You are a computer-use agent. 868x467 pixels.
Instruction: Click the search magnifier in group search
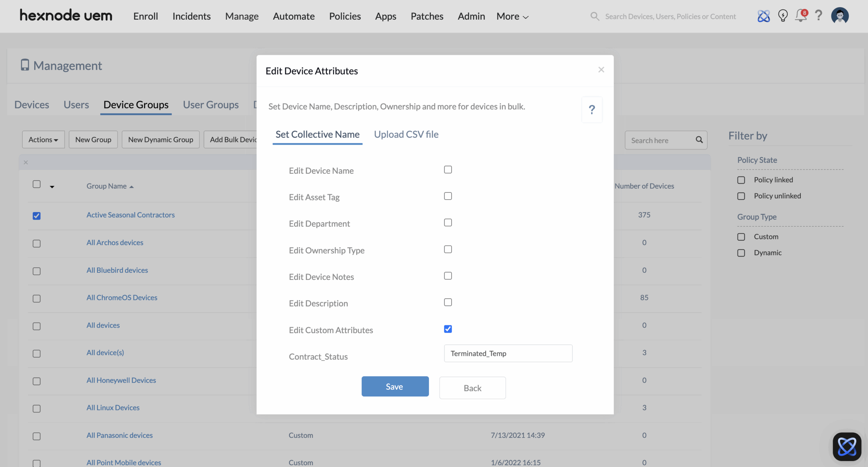coord(699,140)
